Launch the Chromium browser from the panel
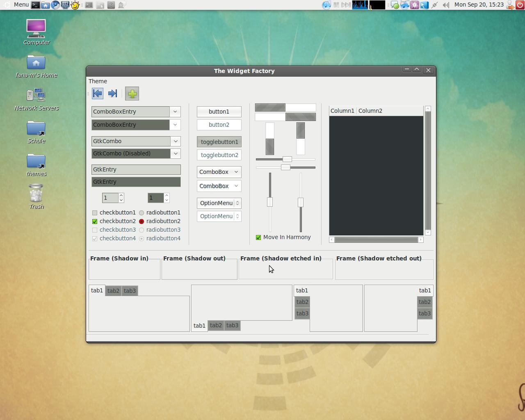This screenshot has width=525, height=420. click(55, 5)
